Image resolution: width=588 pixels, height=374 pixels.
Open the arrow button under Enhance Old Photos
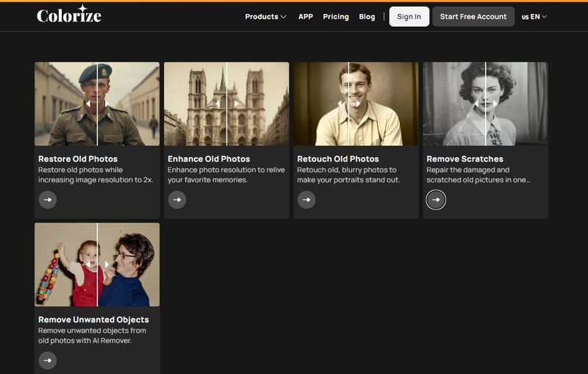(177, 200)
